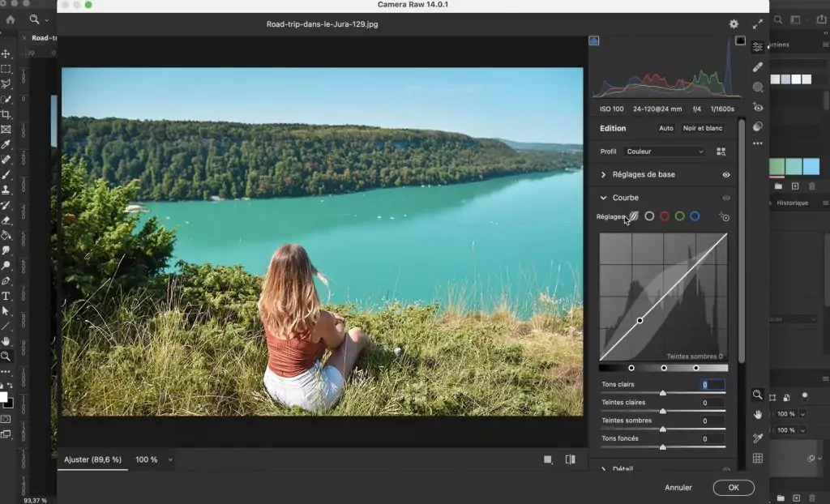Screen dimensions: 830x504
Task: Expand the Réglages de base section
Action: coord(604,174)
